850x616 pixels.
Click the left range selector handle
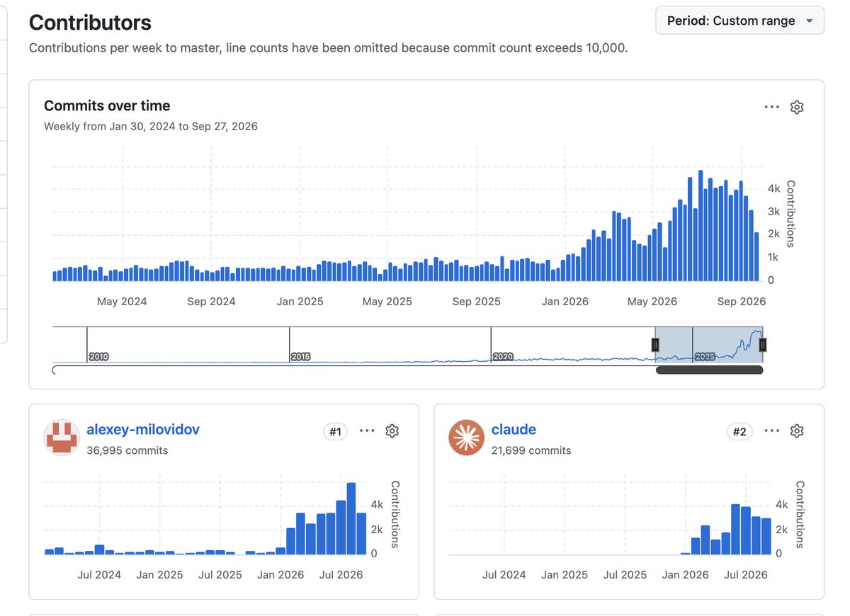pyautogui.click(x=655, y=345)
